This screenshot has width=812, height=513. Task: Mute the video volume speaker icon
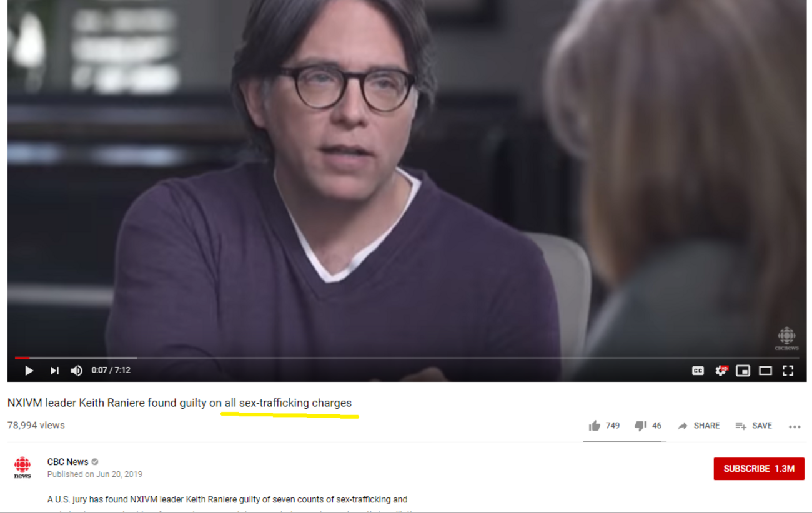click(76, 371)
